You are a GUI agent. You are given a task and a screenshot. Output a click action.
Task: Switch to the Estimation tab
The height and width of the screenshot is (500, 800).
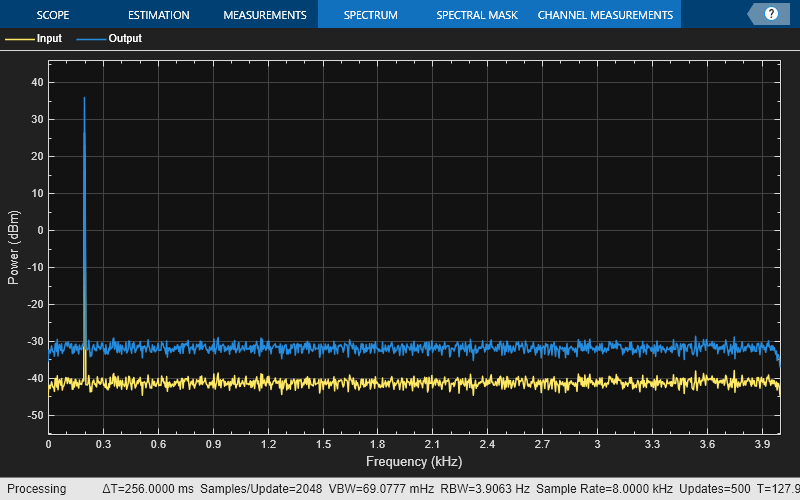tap(159, 15)
